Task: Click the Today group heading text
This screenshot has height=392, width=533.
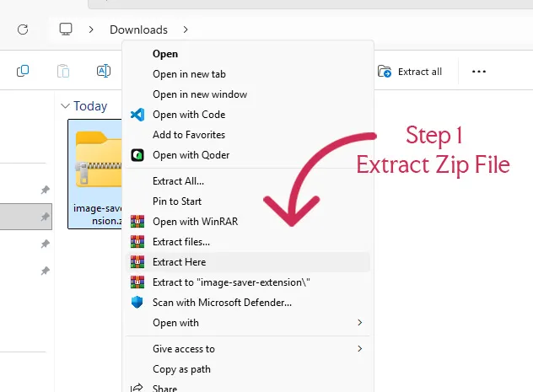Action: click(90, 106)
